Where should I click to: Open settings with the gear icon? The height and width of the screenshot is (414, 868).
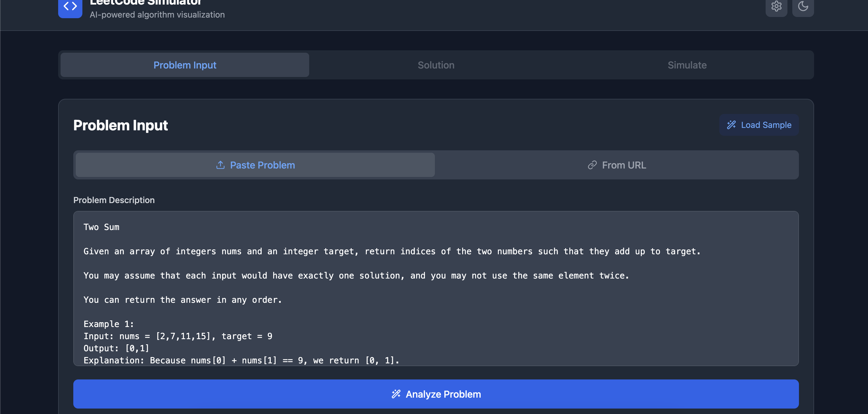point(776,6)
